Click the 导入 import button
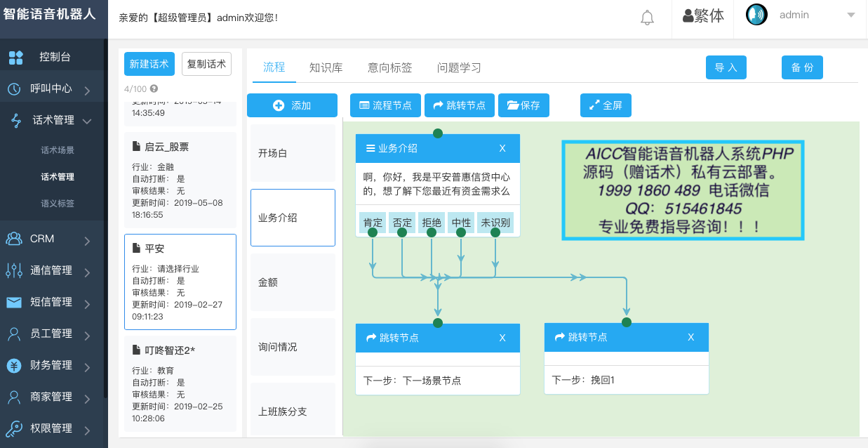This screenshot has height=448, width=868. pyautogui.click(x=726, y=67)
